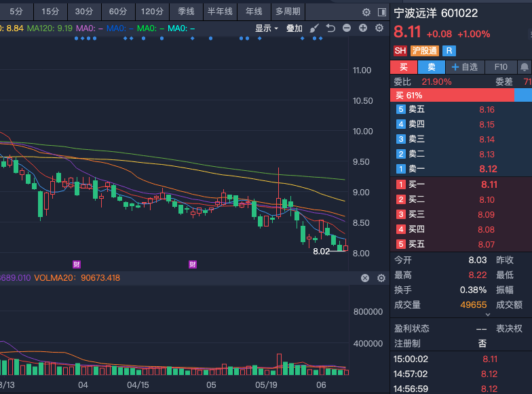Screen dimensions: 532x394
Task: Click the 04/15 date axis label
Action: [138, 385]
